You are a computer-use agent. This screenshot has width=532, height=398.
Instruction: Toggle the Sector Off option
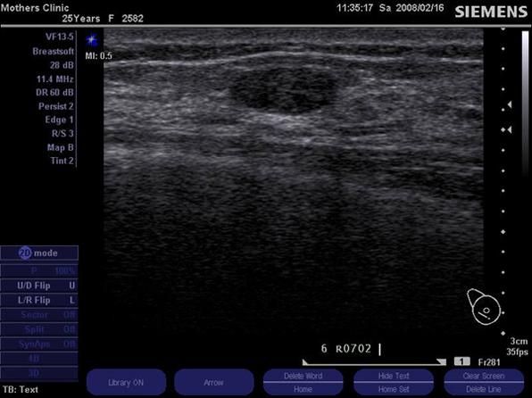[39, 314]
